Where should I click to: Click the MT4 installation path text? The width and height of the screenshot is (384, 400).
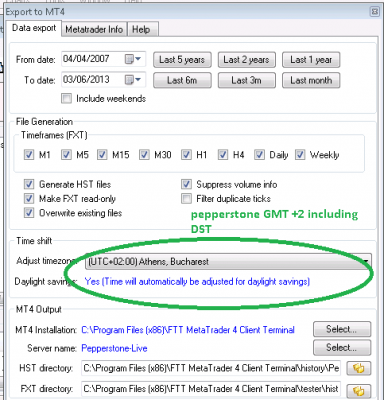[188, 330]
